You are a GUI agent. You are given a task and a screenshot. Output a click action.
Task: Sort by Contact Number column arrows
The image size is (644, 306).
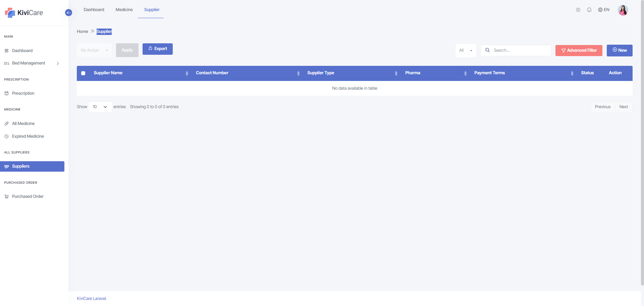point(298,73)
